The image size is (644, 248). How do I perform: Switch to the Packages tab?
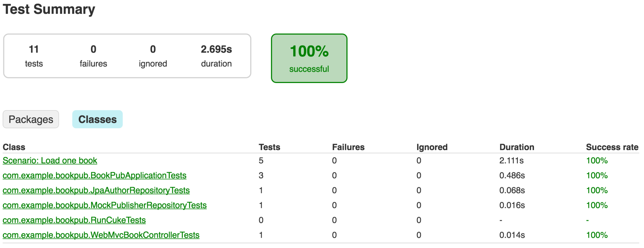(x=31, y=119)
